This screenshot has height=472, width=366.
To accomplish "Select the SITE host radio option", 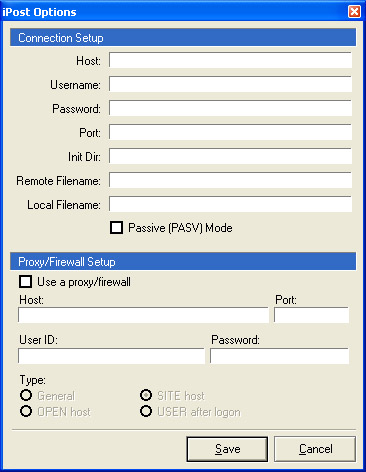I will coord(146,395).
